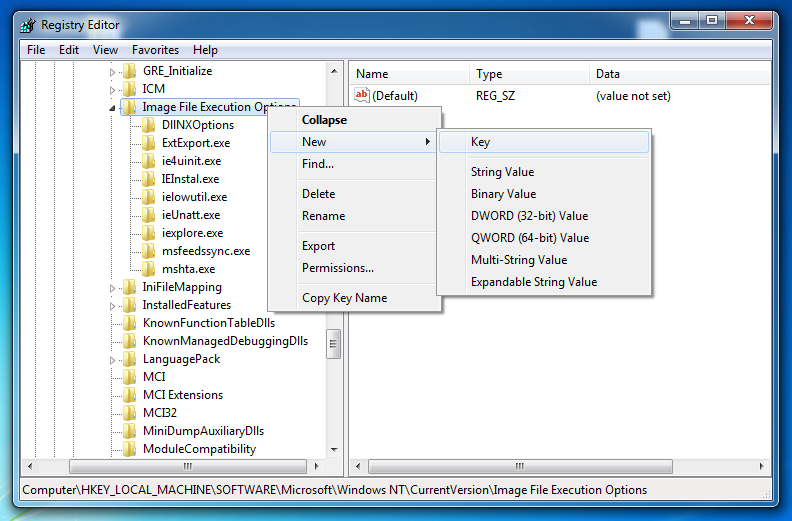Click the ExtExport.exe folder icon

148,143
